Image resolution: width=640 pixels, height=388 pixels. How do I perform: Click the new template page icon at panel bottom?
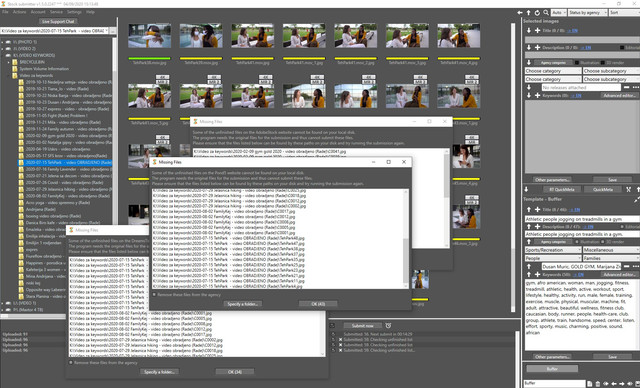(x=590, y=384)
